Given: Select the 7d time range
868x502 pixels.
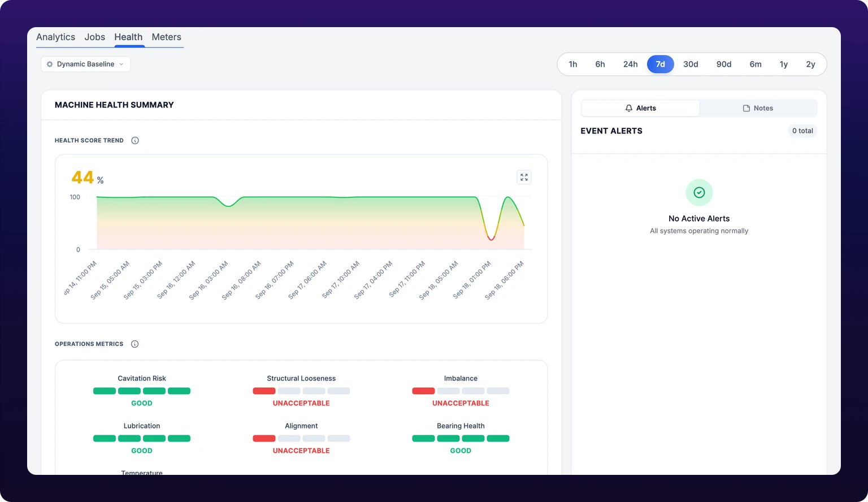Looking at the screenshot, I should click(661, 64).
